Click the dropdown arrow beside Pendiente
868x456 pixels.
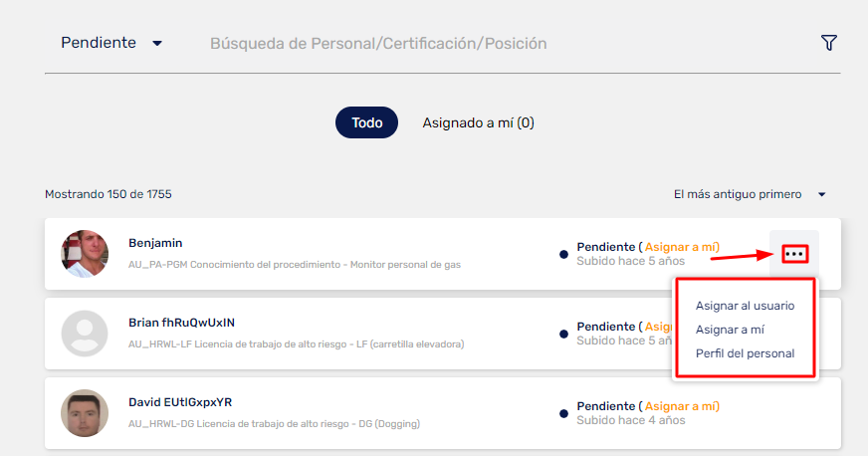point(157,43)
